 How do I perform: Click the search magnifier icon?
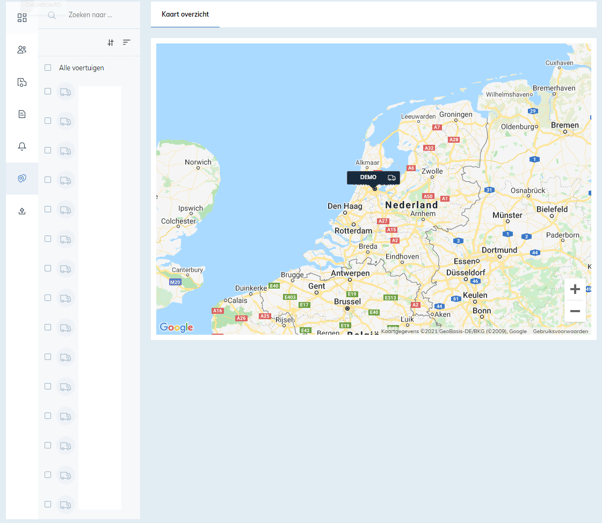52,16
